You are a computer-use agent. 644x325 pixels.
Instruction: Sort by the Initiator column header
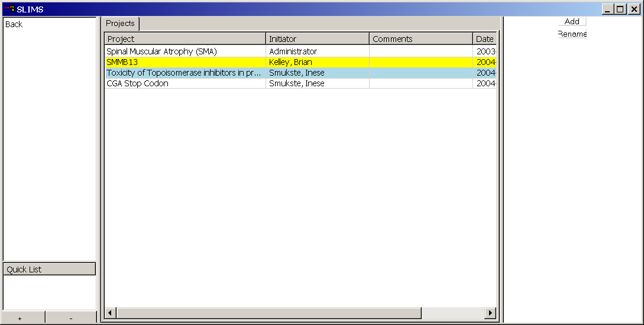pyautogui.click(x=317, y=39)
